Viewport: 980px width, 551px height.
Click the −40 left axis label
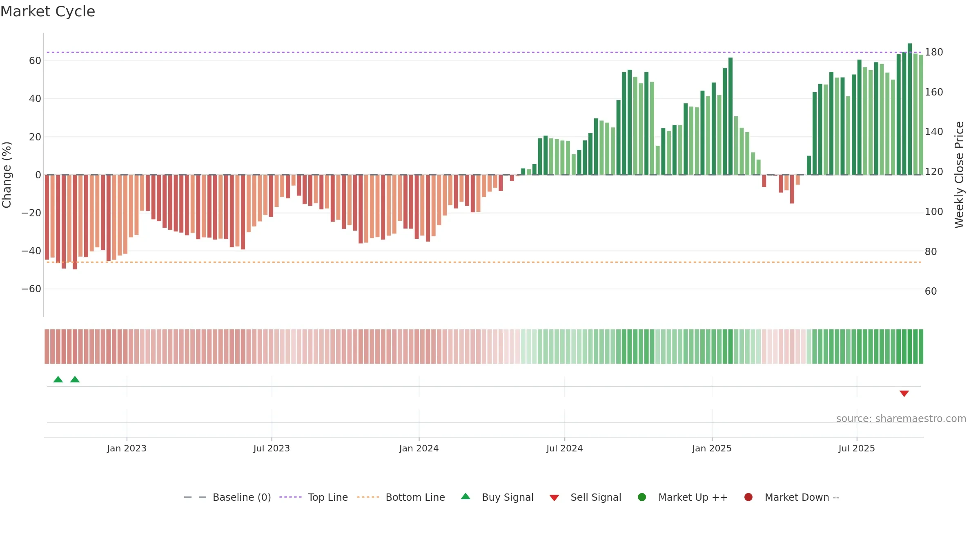pyautogui.click(x=31, y=251)
